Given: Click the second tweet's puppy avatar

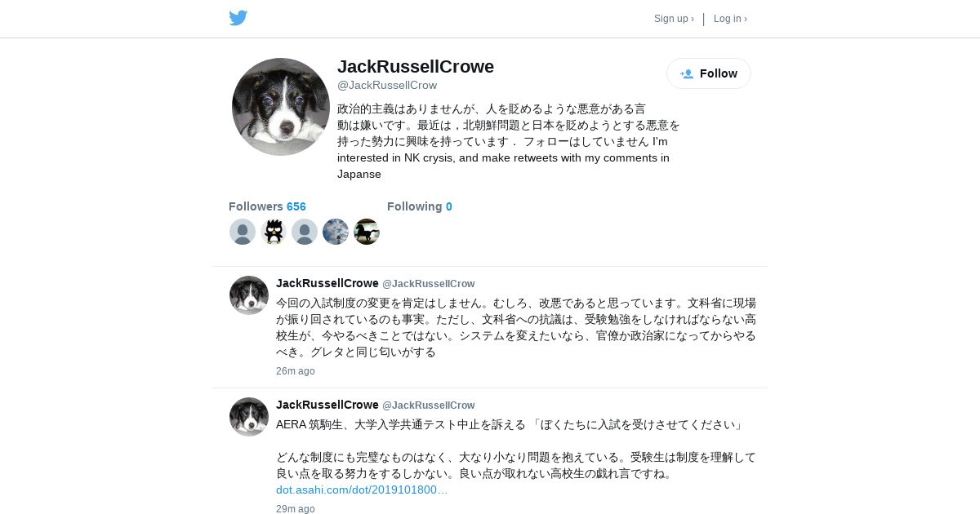Looking at the screenshot, I should [x=249, y=417].
